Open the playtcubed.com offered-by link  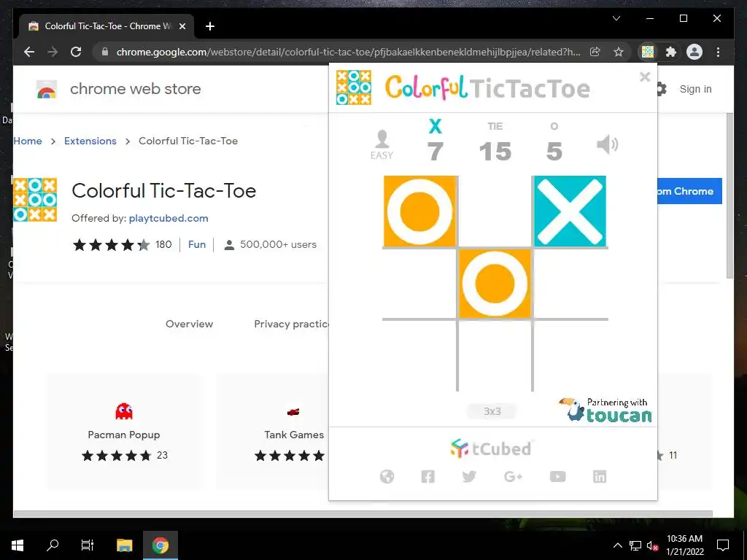pos(169,218)
